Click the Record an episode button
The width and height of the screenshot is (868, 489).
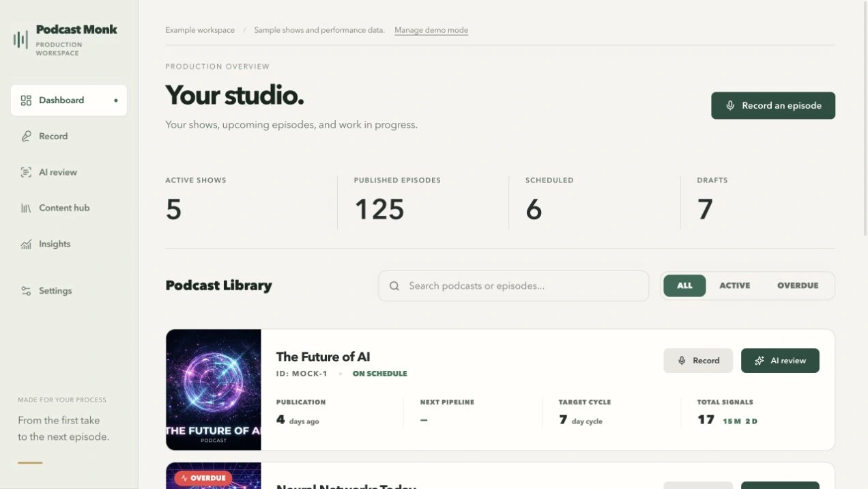pyautogui.click(x=773, y=106)
